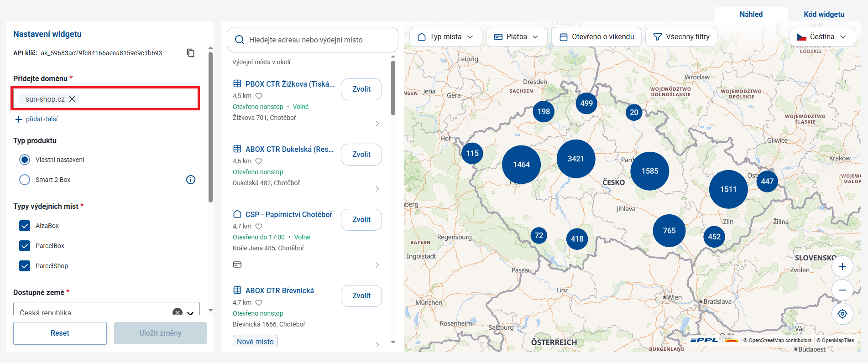Click the address search input field

click(313, 40)
